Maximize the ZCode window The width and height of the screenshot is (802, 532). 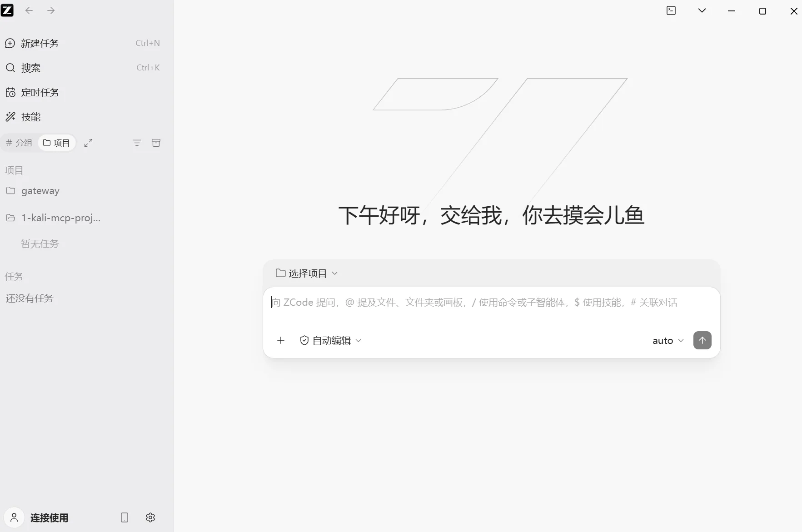tap(763, 11)
